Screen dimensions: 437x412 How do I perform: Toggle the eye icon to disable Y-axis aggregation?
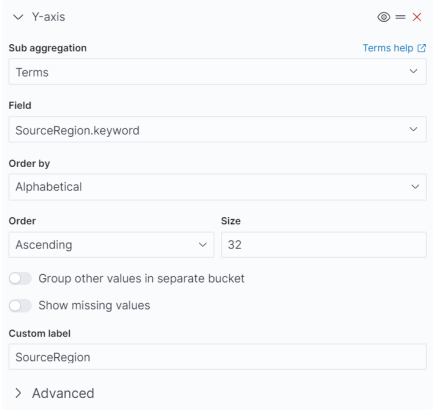384,17
